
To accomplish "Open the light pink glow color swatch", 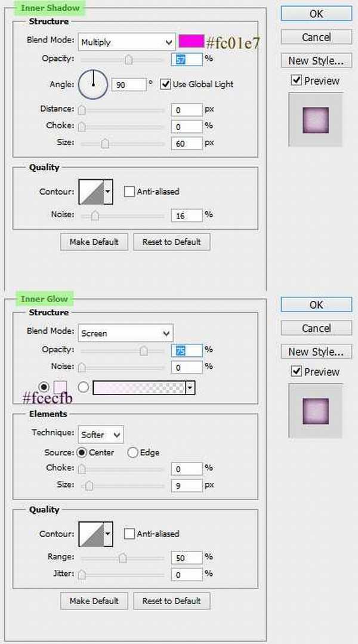I will pyautogui.click(x=60, y=387).
